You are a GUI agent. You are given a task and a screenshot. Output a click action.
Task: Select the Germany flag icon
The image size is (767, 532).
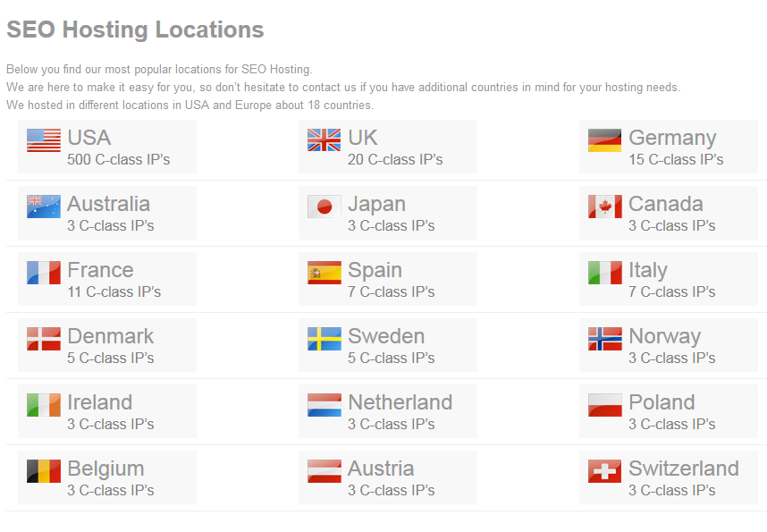[x=604, y=140]
